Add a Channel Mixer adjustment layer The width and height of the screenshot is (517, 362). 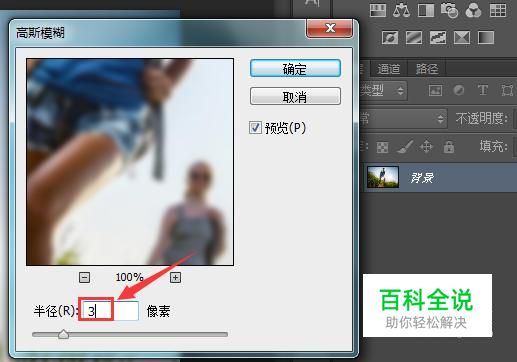click(473, 10)
